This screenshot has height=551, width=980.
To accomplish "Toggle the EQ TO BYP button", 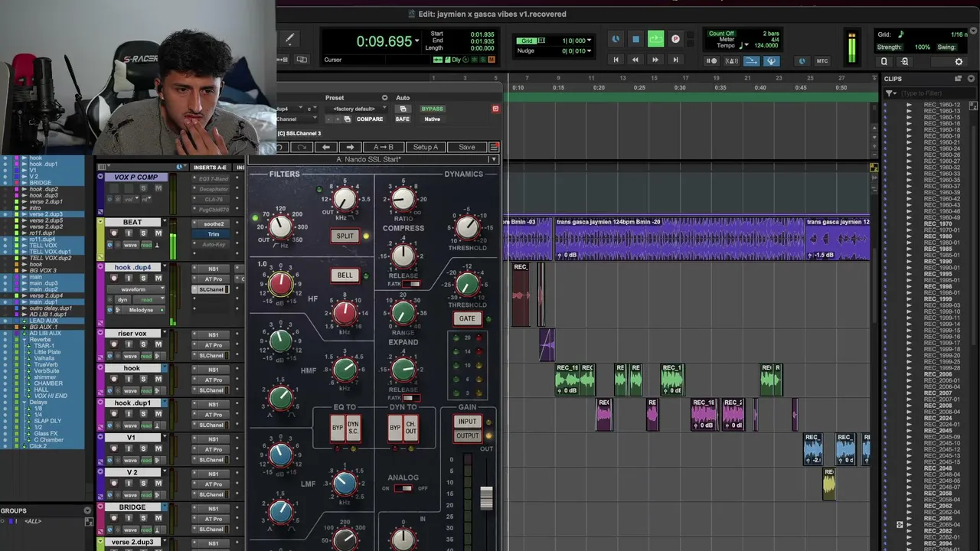I will pos(337,428).
